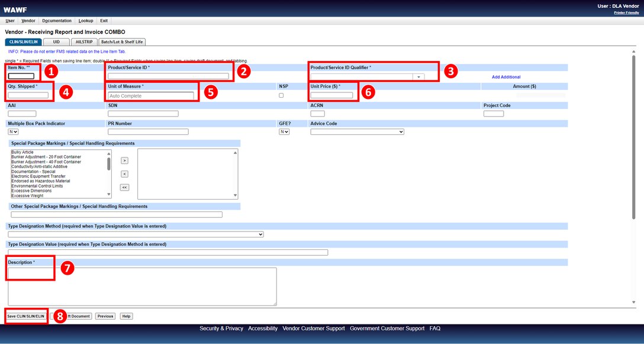Select Bulky Article in the markings list

point(22,153)
